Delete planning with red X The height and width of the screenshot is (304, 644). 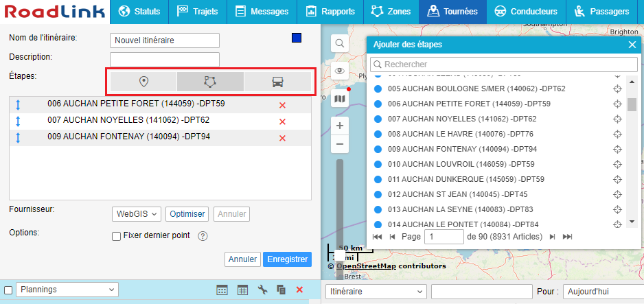click(299, 290)
